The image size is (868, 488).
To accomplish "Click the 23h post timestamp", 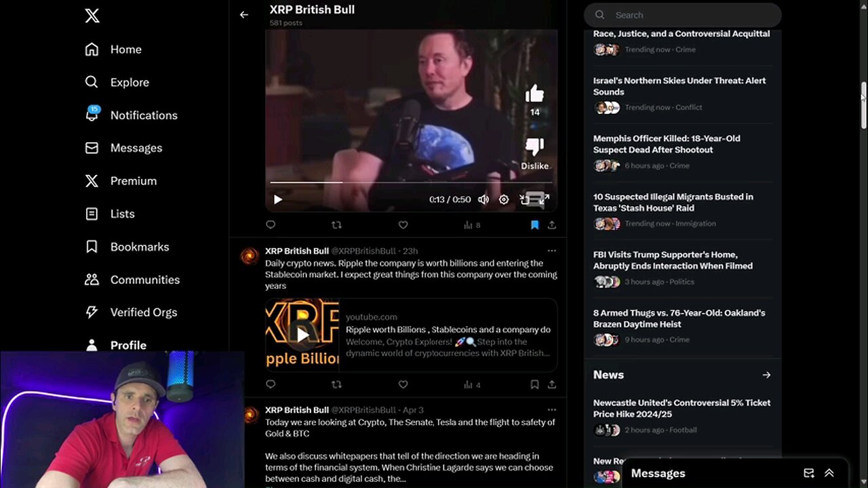I will point(410,251).
